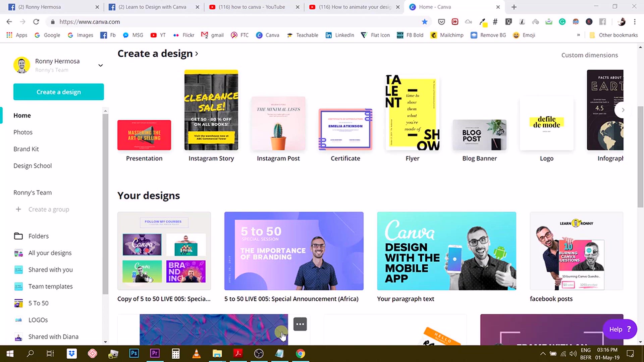Open Premiere Pro from the taskbar
The image size is (644, 362).
tap(155, 354)
